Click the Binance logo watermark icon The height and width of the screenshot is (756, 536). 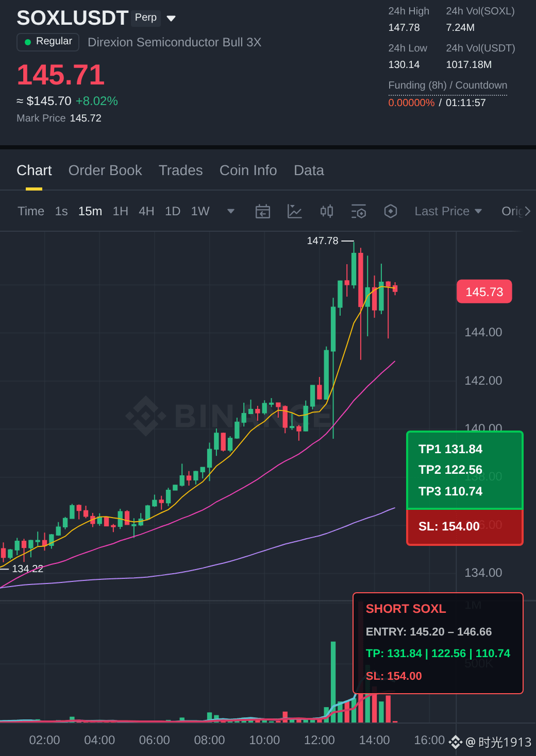(x=145, y=416)
